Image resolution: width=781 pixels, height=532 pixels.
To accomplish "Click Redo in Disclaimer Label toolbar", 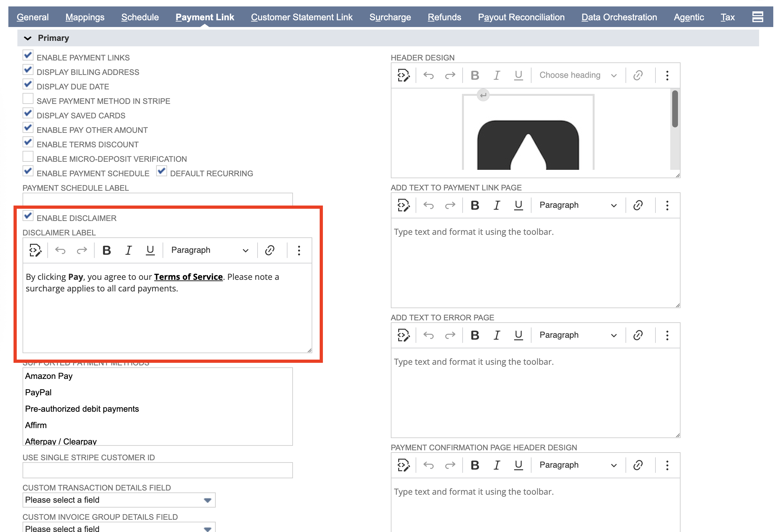I will coord(82,250).
